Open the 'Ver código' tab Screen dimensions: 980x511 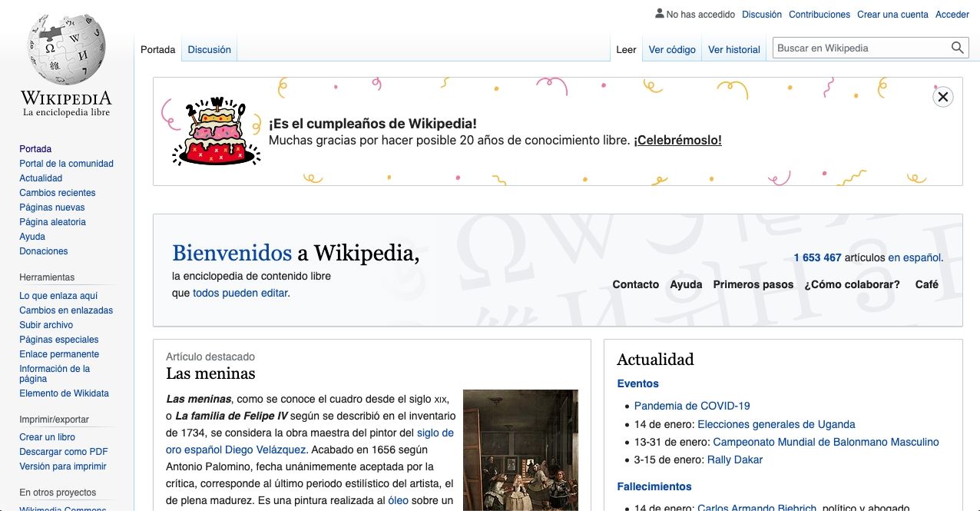point(671,49)
